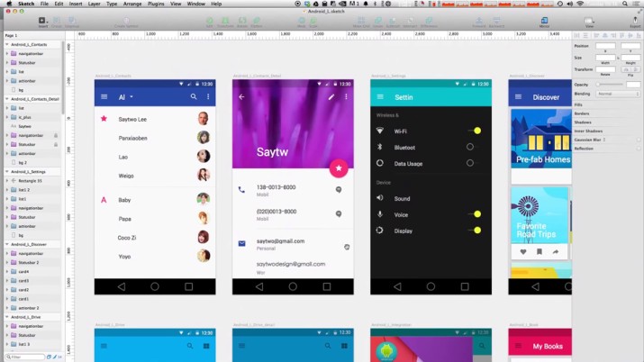Collapse the Android_L_Settings artboard group
This screenshot has width=644, height=362.
click(x=7, y=171)
